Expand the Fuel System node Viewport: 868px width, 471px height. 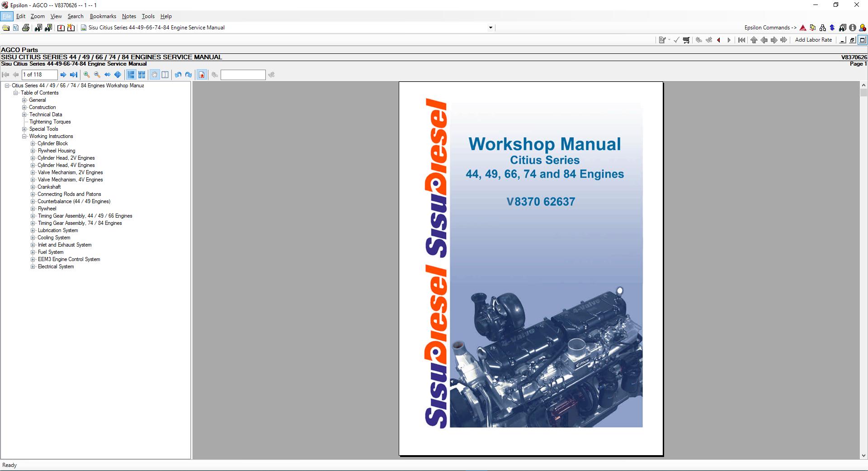[x=33, y=252]
